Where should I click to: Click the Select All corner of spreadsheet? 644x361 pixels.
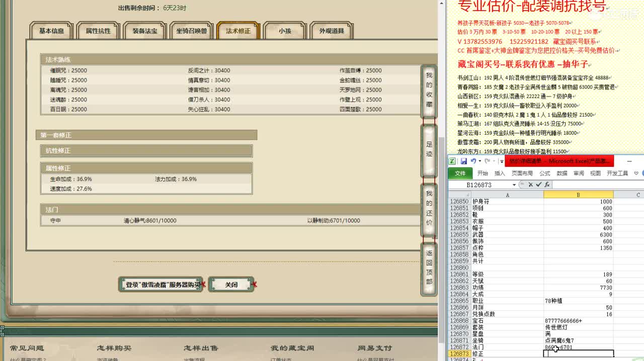click(x=459, y=195)
